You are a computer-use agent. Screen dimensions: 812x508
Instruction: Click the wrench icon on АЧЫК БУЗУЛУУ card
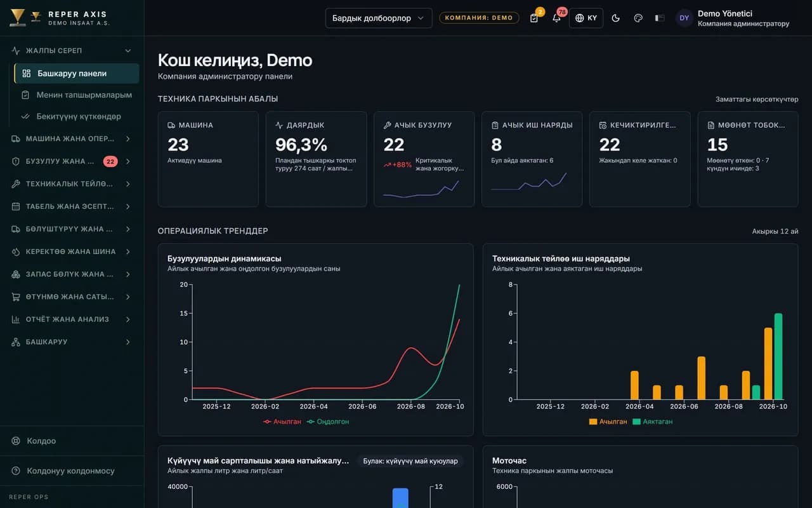click(x=388, y=125)
